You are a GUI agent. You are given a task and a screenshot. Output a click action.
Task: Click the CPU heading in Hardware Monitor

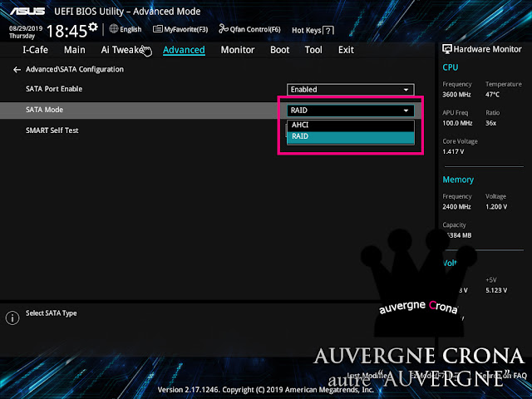[451, 67]
